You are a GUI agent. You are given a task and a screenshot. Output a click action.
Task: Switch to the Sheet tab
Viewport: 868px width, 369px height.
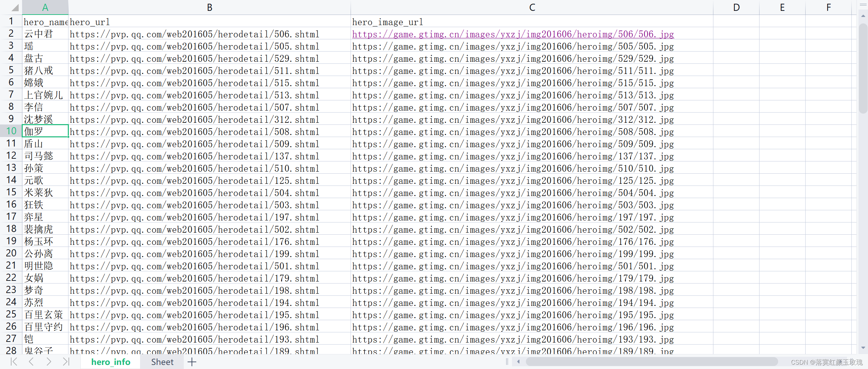pos(162,362)
